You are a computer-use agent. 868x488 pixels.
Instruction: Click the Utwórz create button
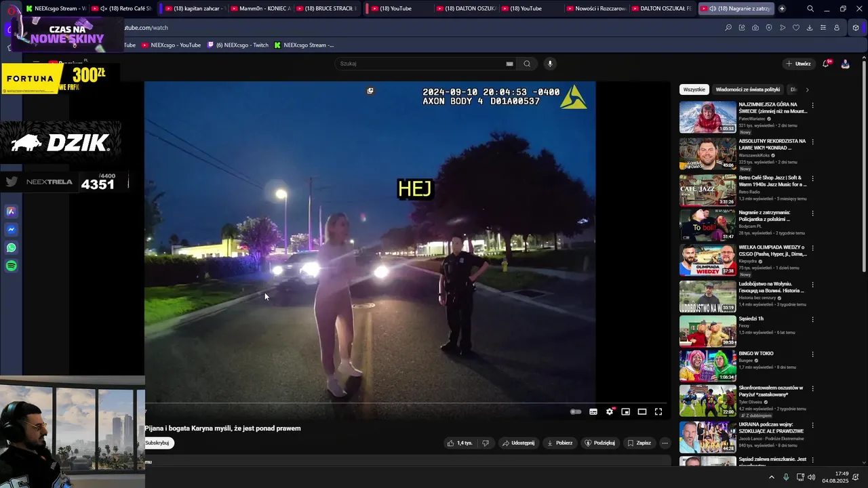tap(798, 64)
